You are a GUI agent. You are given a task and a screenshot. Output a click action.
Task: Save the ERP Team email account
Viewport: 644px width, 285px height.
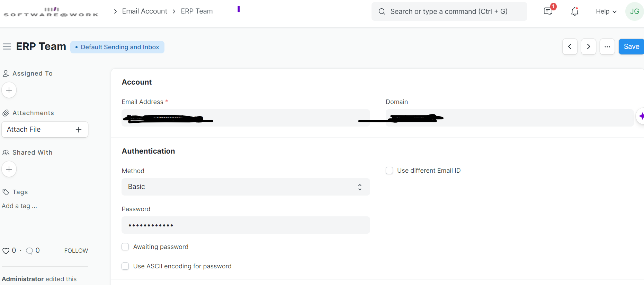[x=631, y=46]
